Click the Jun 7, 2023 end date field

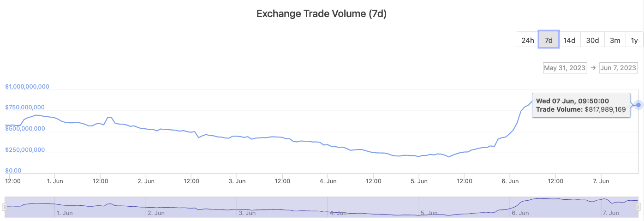tap(618, 68)
